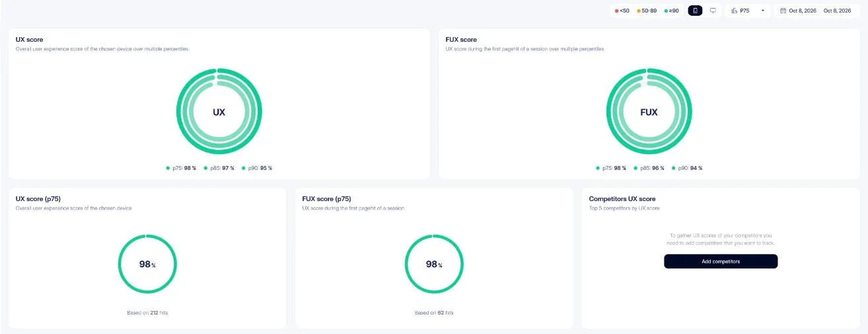Click the 'Competitors UX score' card title
The height and width of the screenshot is (334, 868).
click(x=622, y=198)
